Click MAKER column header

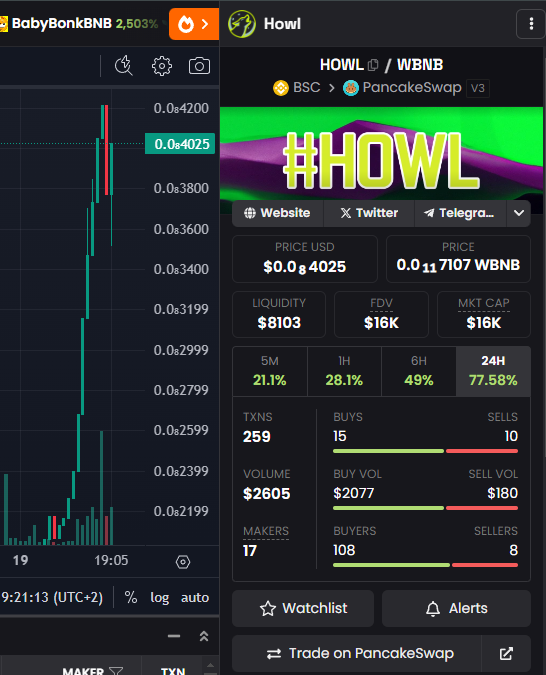83,671
